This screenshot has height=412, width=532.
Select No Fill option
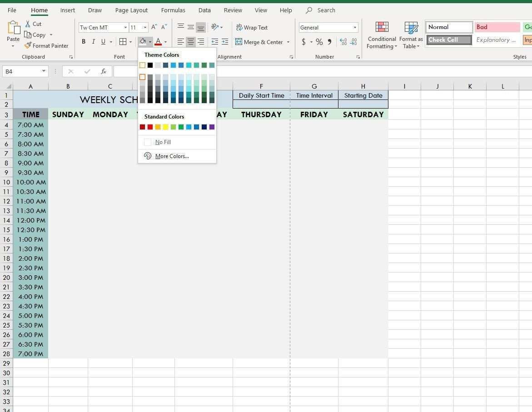tap(163, 142)
